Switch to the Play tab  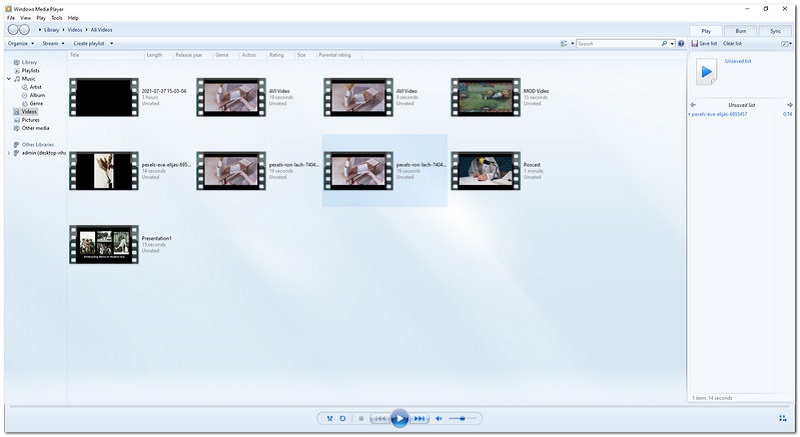pyautogui.click(x=706, y=31)
